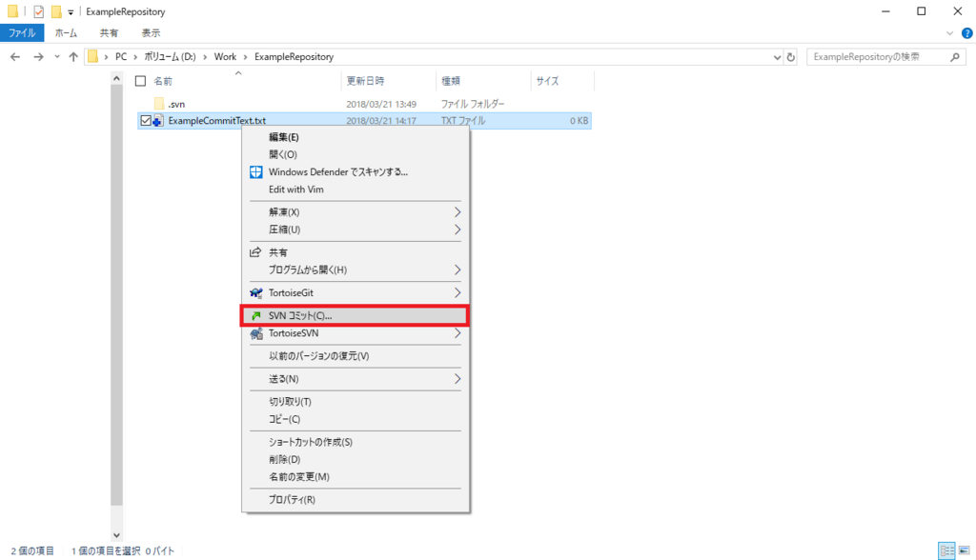
Task: Open the TortoiseSVN submenu
Action: (355, 333)
